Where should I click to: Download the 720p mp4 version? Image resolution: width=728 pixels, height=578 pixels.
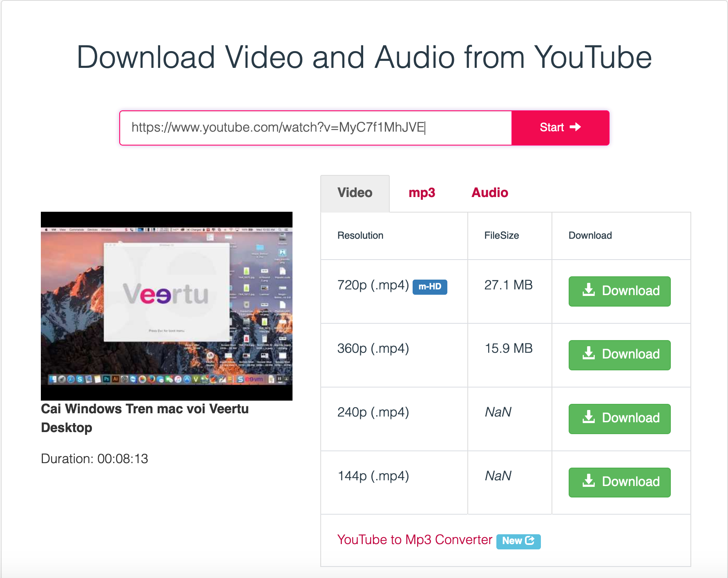point(619,291)
